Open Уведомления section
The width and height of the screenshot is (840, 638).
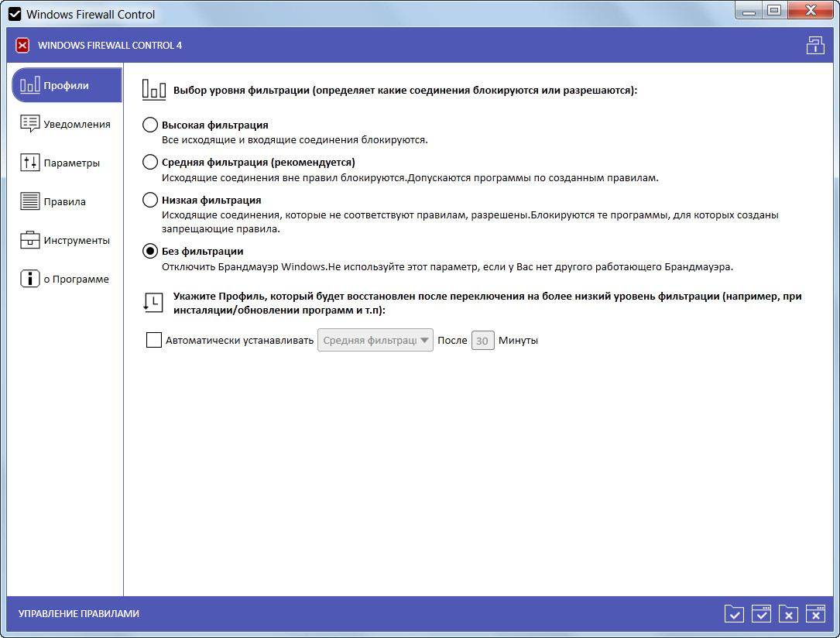pos(65,124)
